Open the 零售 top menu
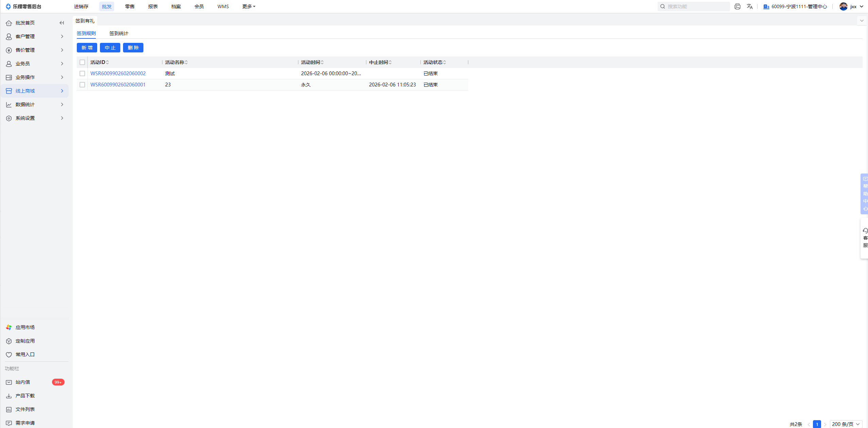The height and width of the screenshot is (428, 868). pyautogui.click(x=129, y=6)
